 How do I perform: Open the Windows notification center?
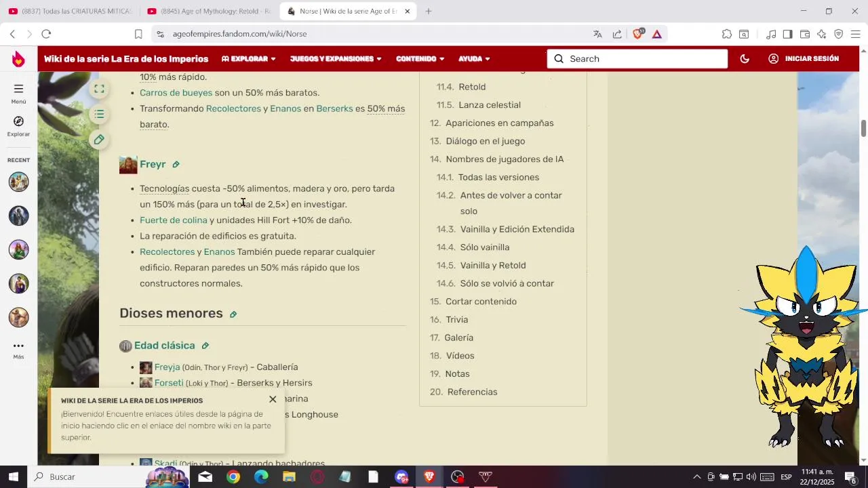[x=850, y=477]
